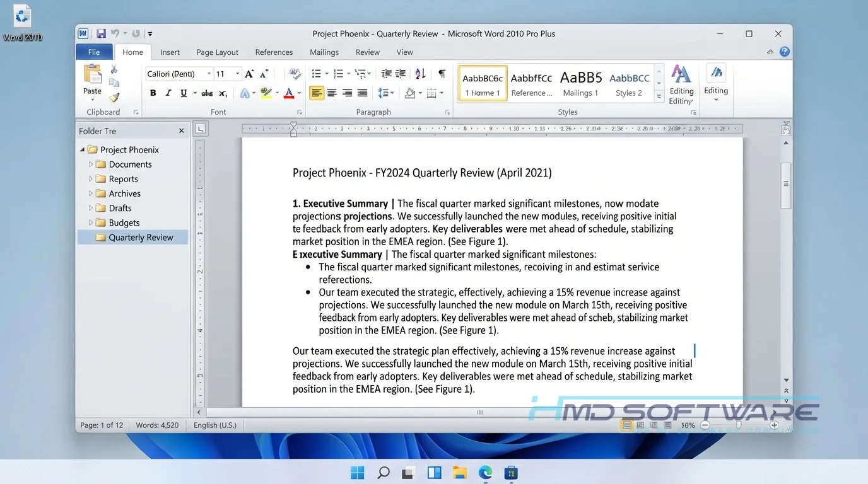Click the Borders icon
The height and width of the screenshot is (484, 868).
pos(431,93)
